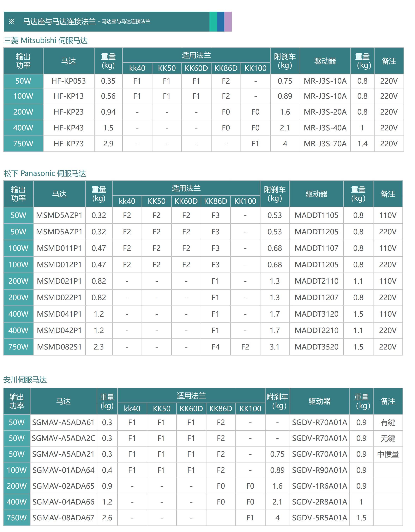Select the 松下 Panasonic 伺服马达 heading
The width and height of the screenshot is (415, 532).
45,173
